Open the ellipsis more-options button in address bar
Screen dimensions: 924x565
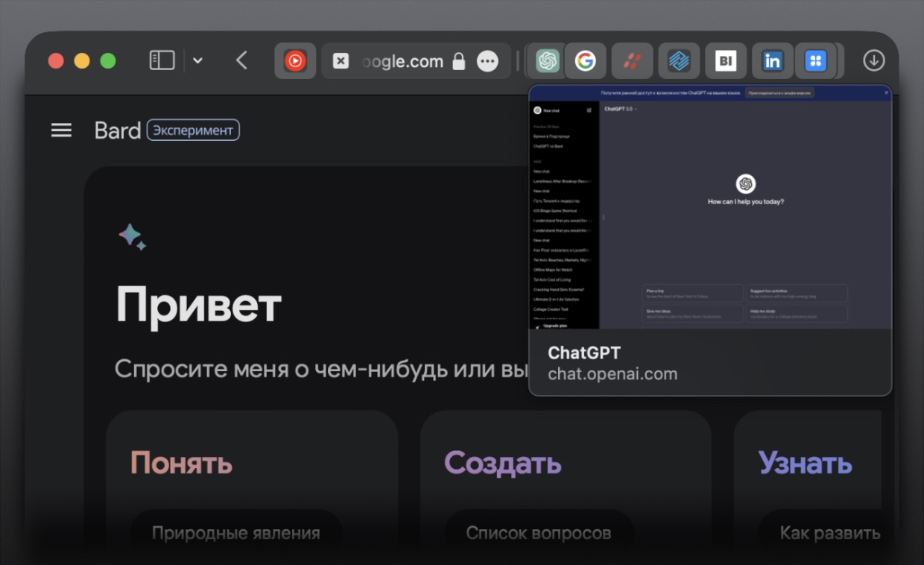click(488, 61)
